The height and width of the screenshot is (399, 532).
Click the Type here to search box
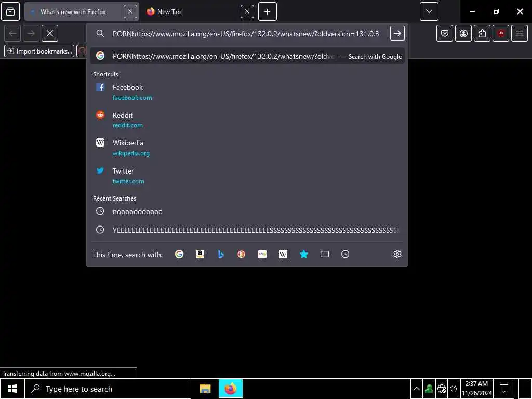click(x=108, y=389)
